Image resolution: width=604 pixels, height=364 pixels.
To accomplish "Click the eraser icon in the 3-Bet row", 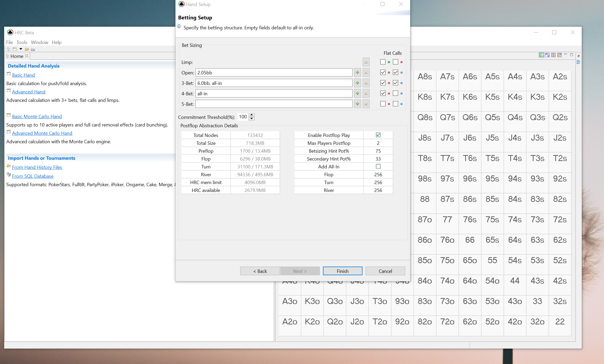I will coord(366,83).
